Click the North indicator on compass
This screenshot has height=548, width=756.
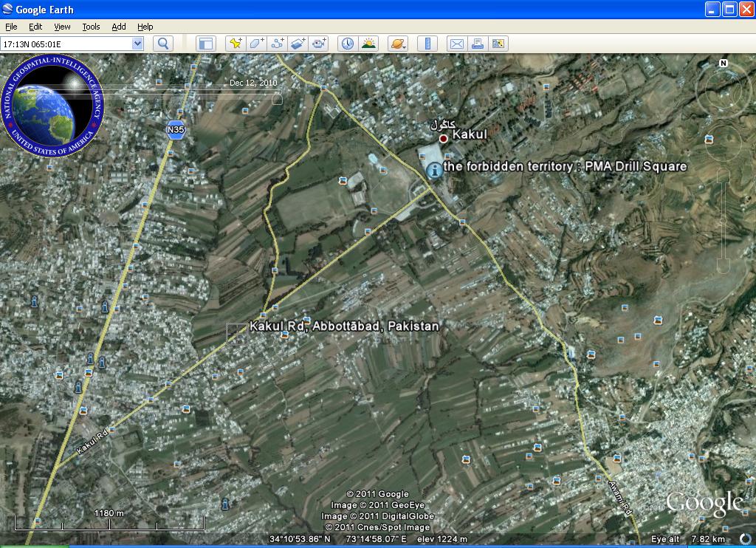[x=724, y=64]
